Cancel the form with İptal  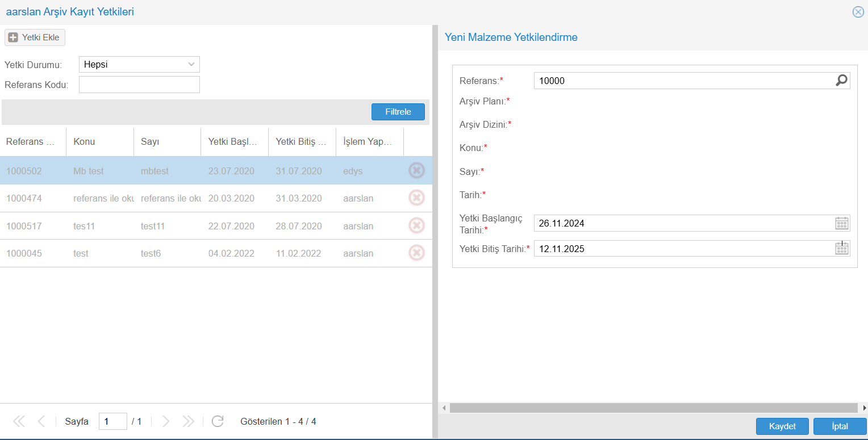coord(840,426)
